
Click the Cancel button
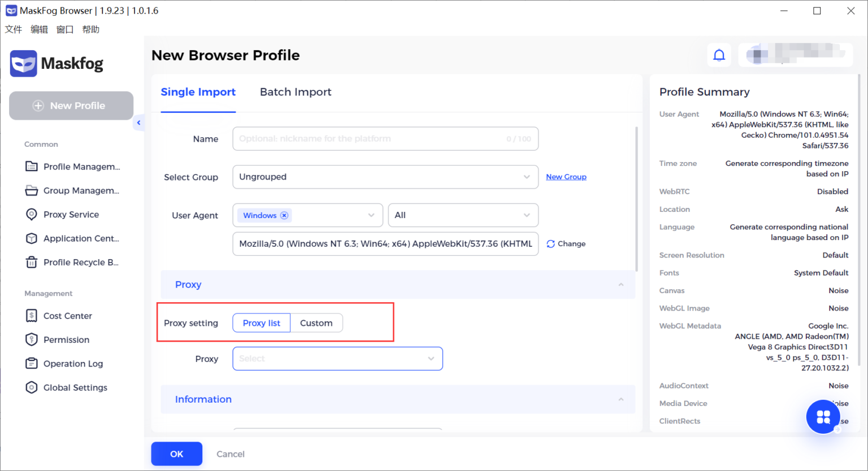[231, 454]
